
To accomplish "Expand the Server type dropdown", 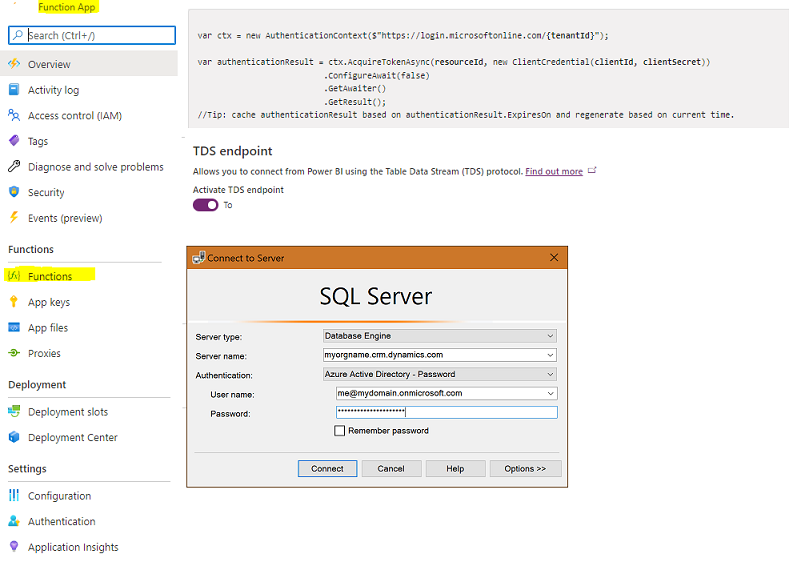I will (x=550, y=336).
